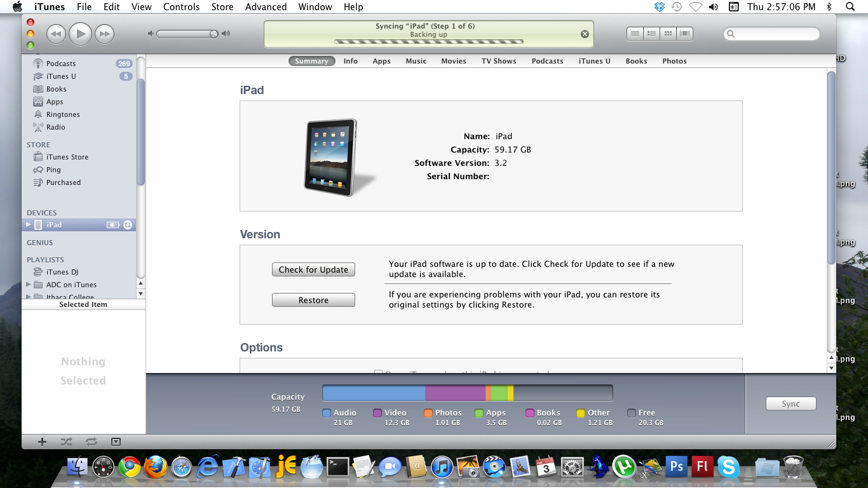This screenshot has width=868, height=488.
Task: Click the sync spinner icon beside iPad
Action: click(x=128, y=225)
